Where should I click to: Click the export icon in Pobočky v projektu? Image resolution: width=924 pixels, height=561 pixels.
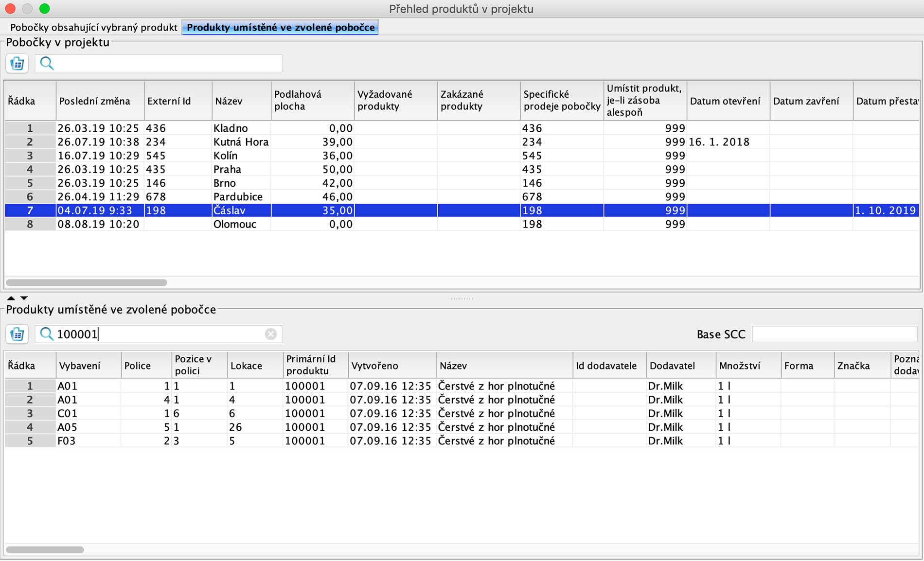tap(18, 63)
